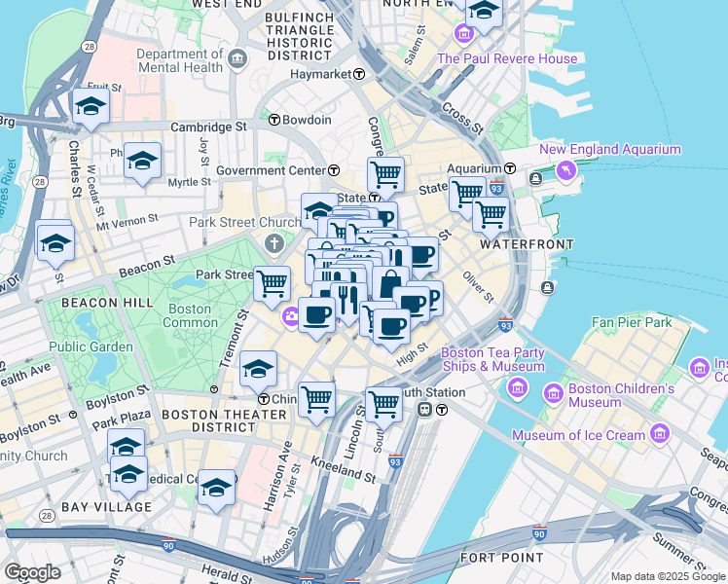Select the school marker above Myrtle St
Image resolution: width=728 pixels, height=584 pixels.
(x=142, y=164)
